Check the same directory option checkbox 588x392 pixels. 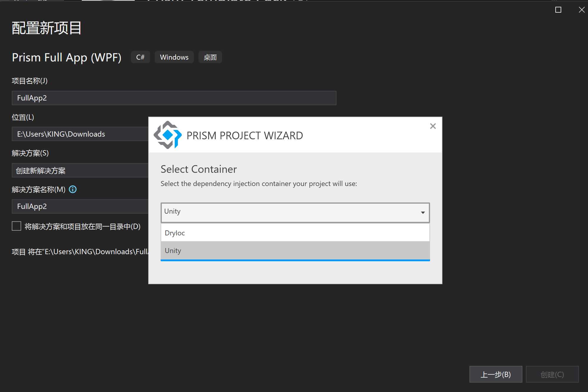coord(16,226)
